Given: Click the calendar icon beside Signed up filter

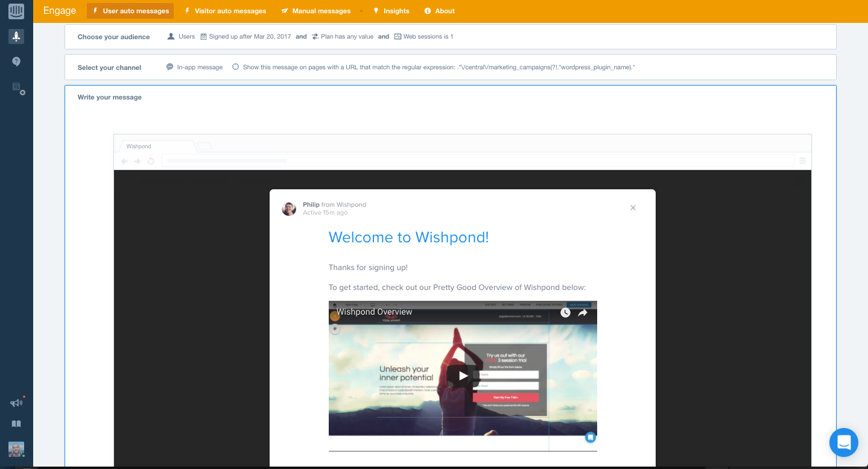Looking at the screenshot, I should (x=203, y=37).
